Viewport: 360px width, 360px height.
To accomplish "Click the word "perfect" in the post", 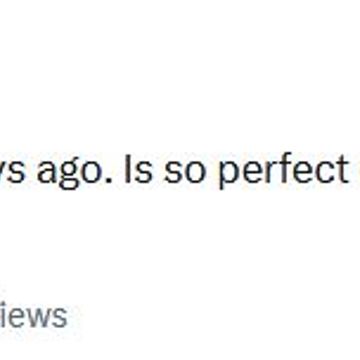I will click(x=283, y=170).
